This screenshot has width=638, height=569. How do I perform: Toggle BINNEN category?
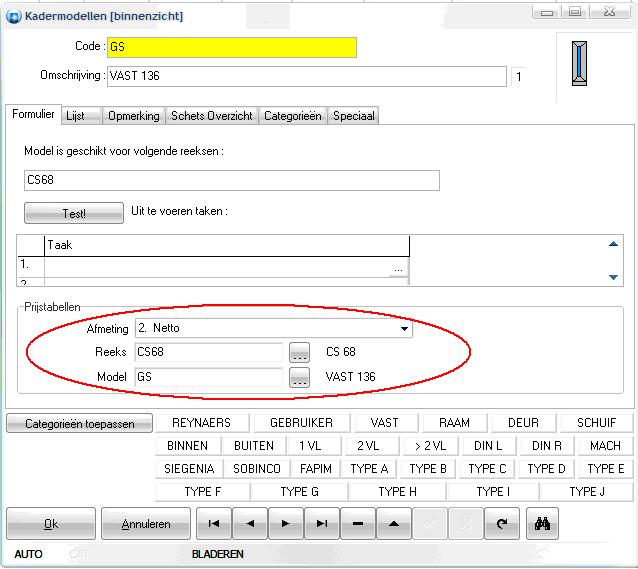[188, 446]
